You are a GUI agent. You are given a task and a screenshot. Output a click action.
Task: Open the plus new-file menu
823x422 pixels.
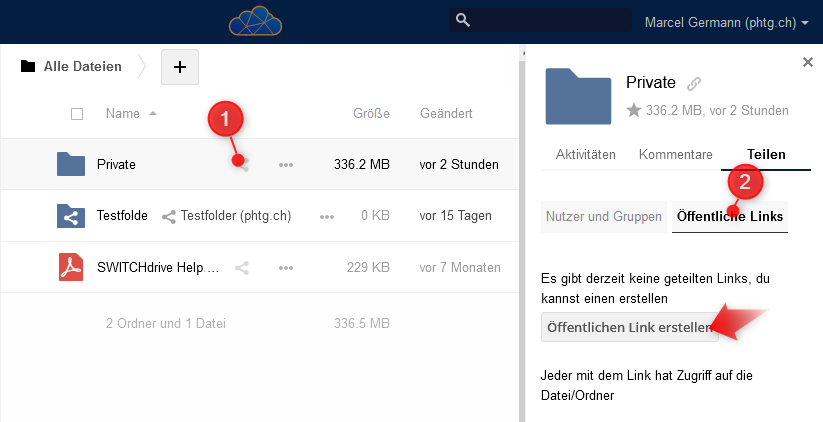pos(180,67)
